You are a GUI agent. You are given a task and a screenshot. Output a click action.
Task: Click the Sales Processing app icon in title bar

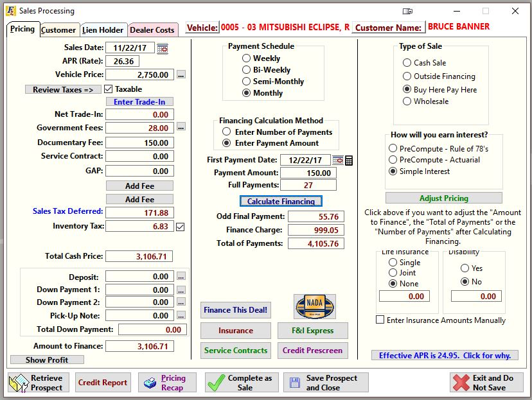(10, 11)
